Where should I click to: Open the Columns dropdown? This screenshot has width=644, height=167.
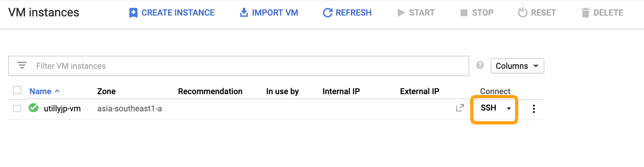point(517,66)
